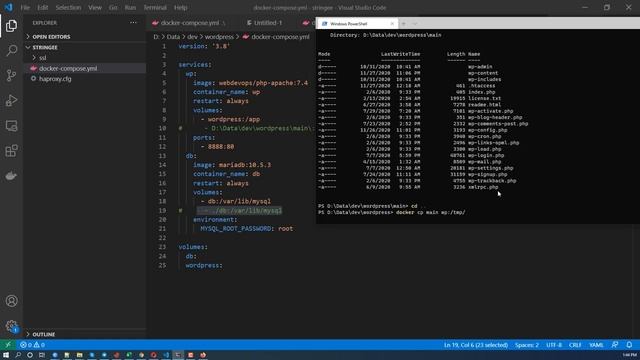Open the Terminal menu
Screen dimensions: 640x360
click(x=155, y=7)
